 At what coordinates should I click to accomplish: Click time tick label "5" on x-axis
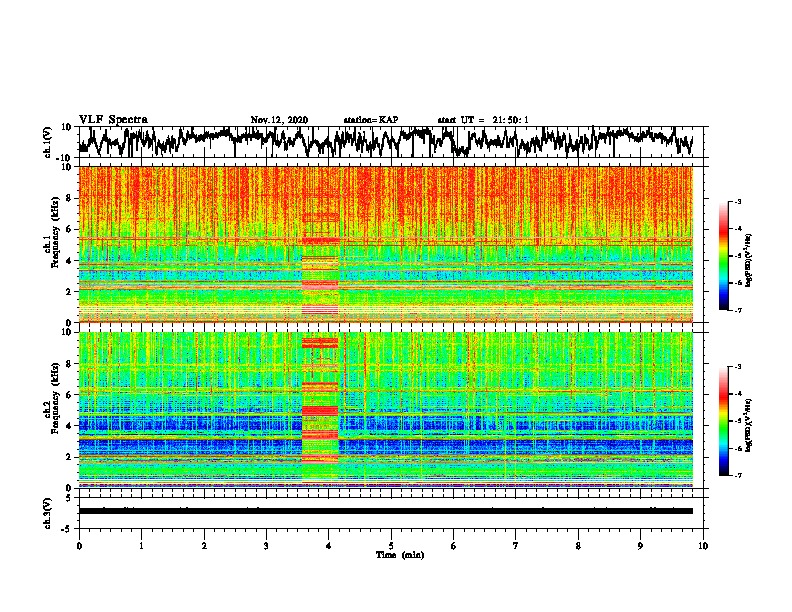pyautogui.click(x=391, y=546)
